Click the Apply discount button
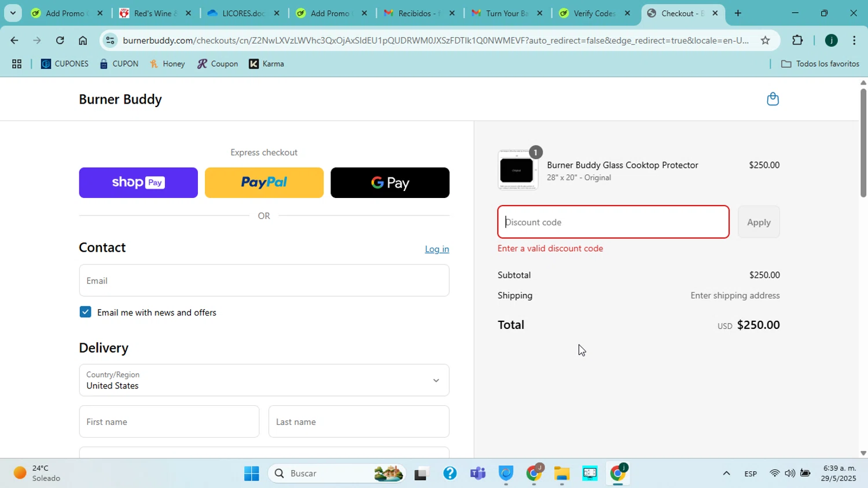868x488 pixels. point(759,222)
